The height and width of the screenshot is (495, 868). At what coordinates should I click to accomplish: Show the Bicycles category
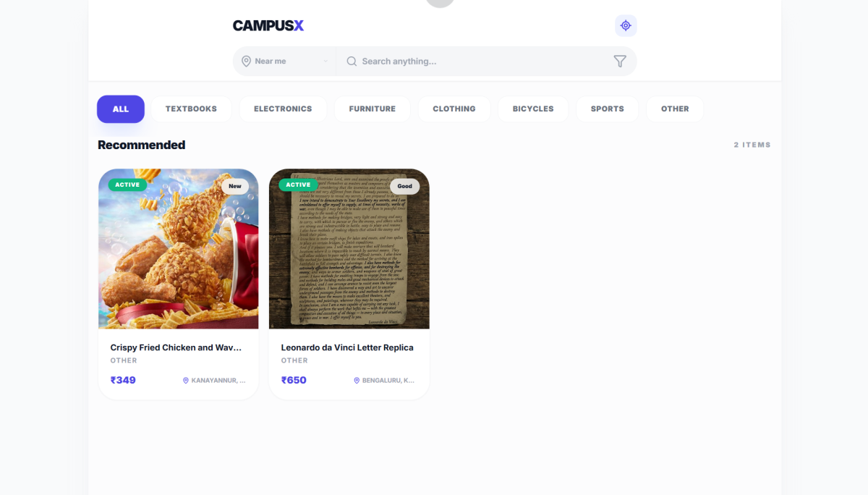pyautogui.click(x=533, y=109)
